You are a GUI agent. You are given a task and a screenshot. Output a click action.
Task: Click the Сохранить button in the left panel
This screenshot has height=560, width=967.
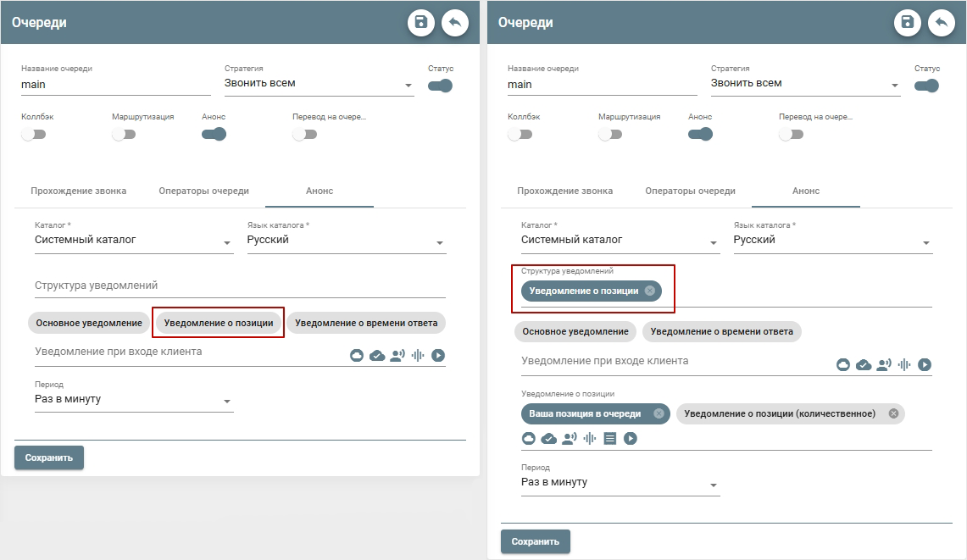point(49,457)
